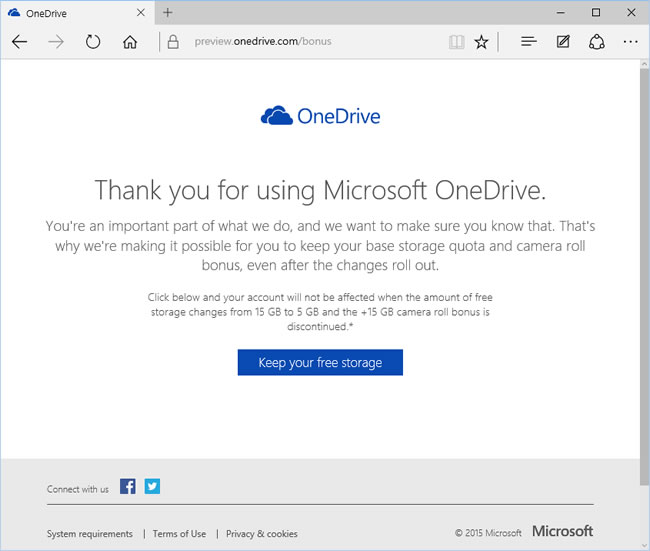
Task: Click the Forward navigation arrow
Action: [x=56, y=42]
